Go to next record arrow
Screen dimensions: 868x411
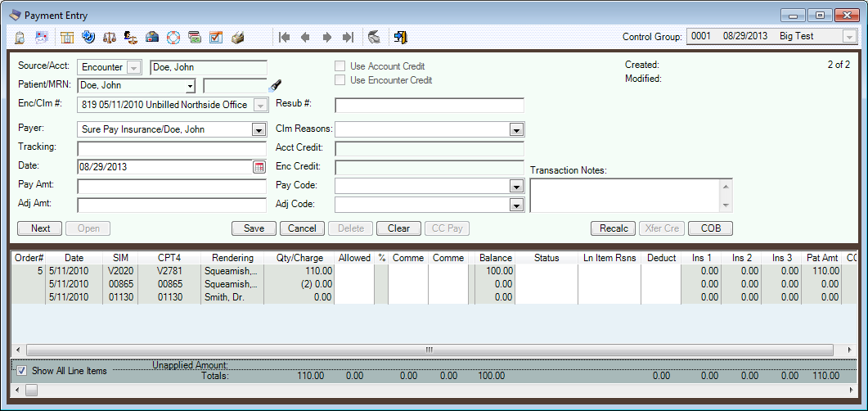point(327,38)
